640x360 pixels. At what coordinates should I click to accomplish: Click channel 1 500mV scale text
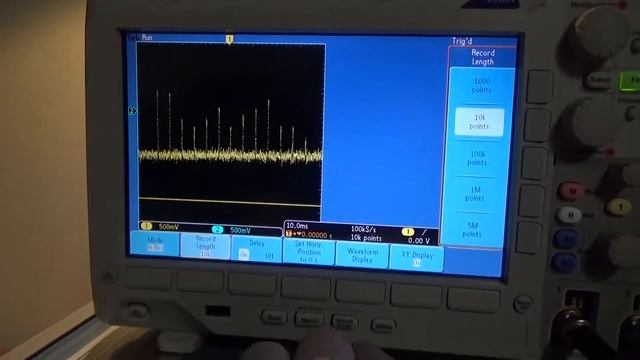click(169, 227)
